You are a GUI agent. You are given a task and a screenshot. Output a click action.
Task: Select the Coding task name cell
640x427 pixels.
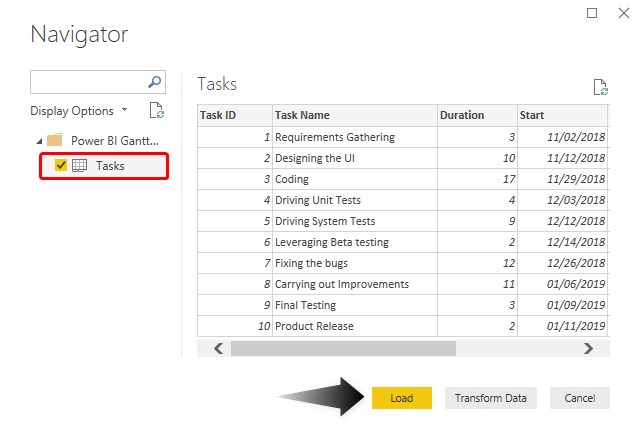point(355,179)
